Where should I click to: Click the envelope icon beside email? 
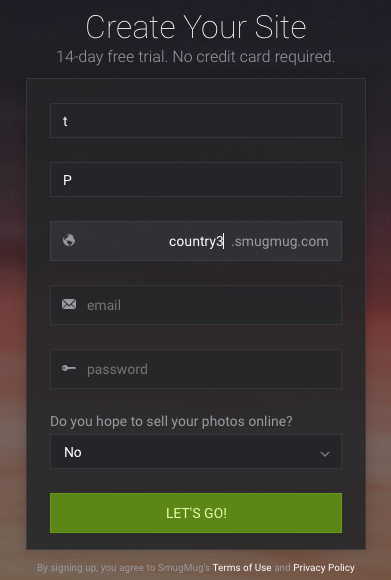(x=69, y=304)
